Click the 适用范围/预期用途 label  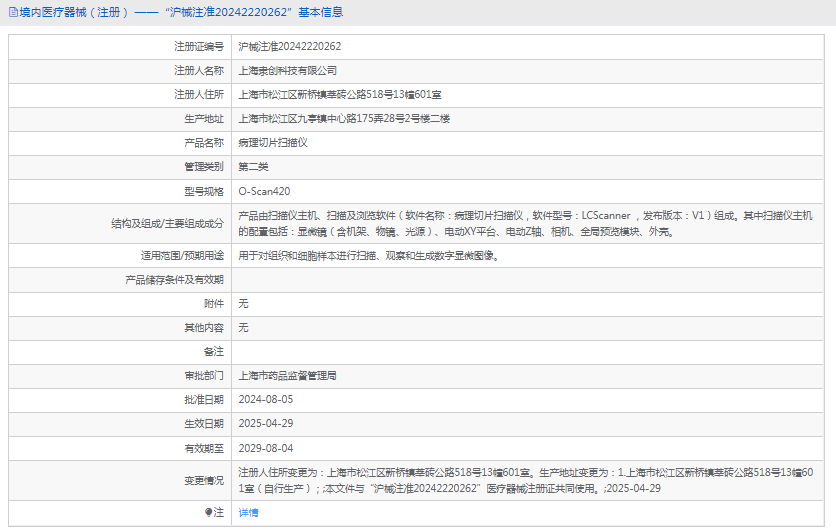pos(182,255)
